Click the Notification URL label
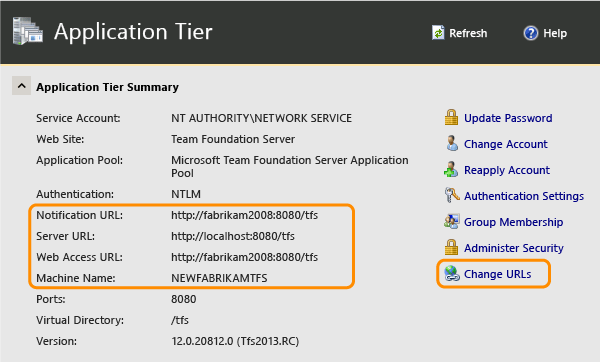 pos(80,215)
